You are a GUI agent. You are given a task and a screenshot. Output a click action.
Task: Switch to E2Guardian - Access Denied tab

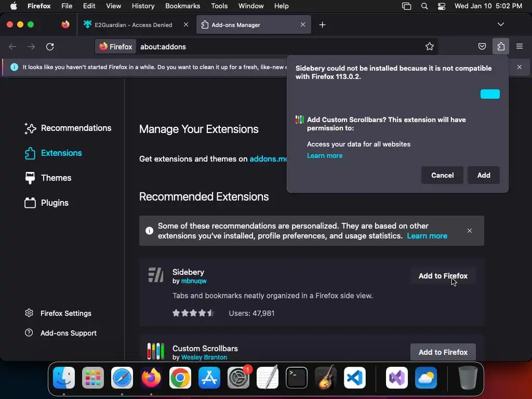point(134,25)
